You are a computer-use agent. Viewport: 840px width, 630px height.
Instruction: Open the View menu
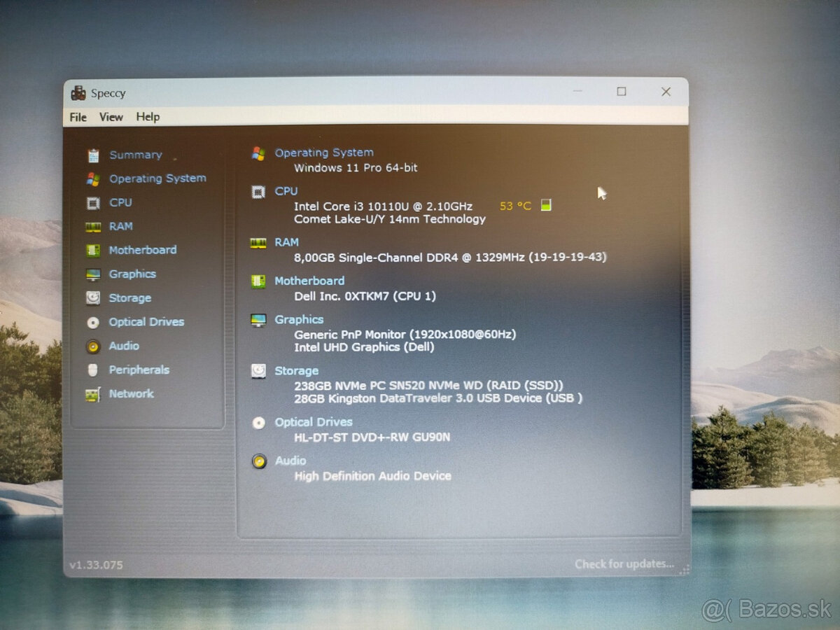click(111, 117)
